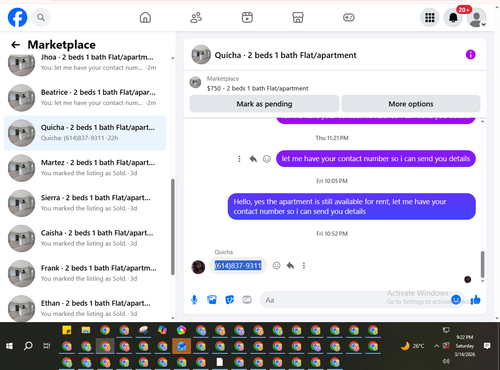500x370 pixels.
Task: Open the Martez conversation
Action: point(85,168)
